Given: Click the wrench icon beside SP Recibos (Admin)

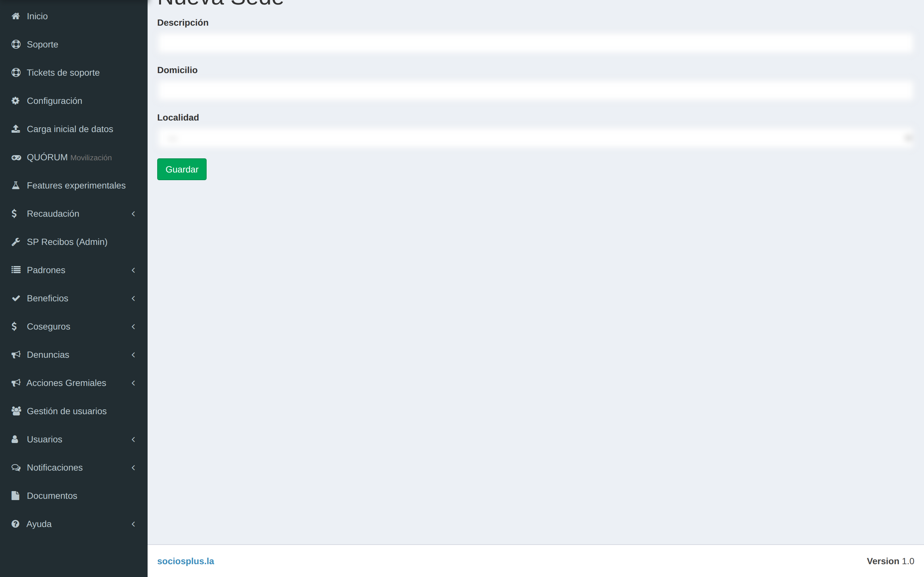Looking at the screenshot, I should [x=16, y=242].
